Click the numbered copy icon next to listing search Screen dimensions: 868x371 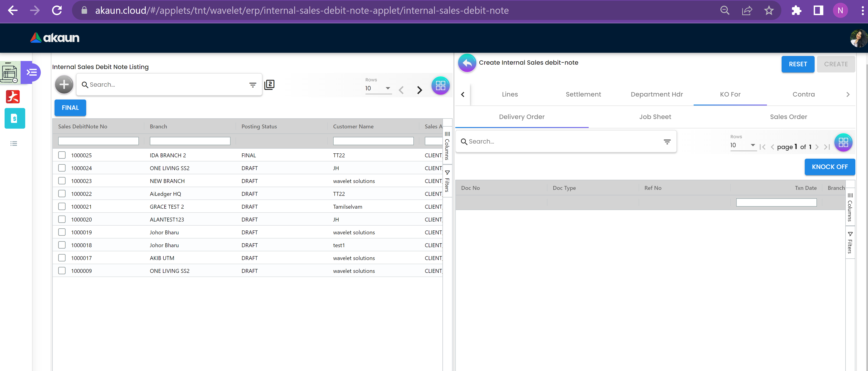point(269,85)
